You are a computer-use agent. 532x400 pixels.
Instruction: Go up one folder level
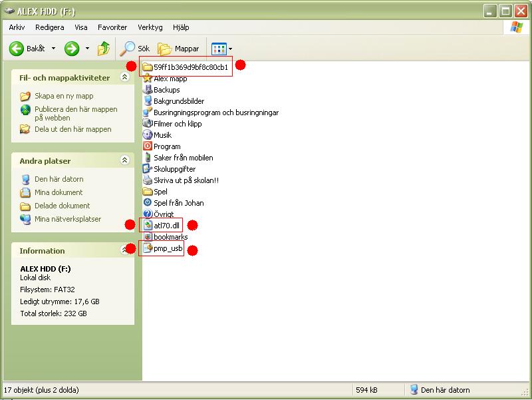104,49
